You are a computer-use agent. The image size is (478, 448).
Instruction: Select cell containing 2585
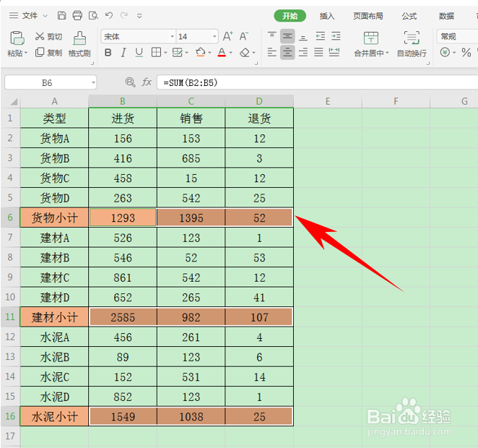123,317
